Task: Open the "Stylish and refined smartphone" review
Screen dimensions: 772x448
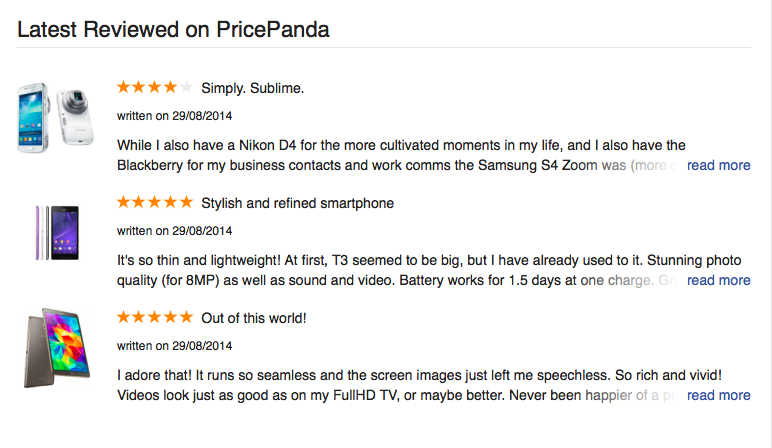Action: tap(297, 203)
